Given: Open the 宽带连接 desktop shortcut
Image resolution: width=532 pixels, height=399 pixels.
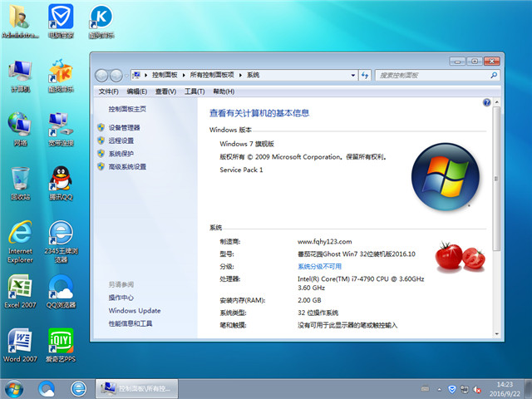Looking at the screenshot, I should pyautogui.click(x=61, y=130).
